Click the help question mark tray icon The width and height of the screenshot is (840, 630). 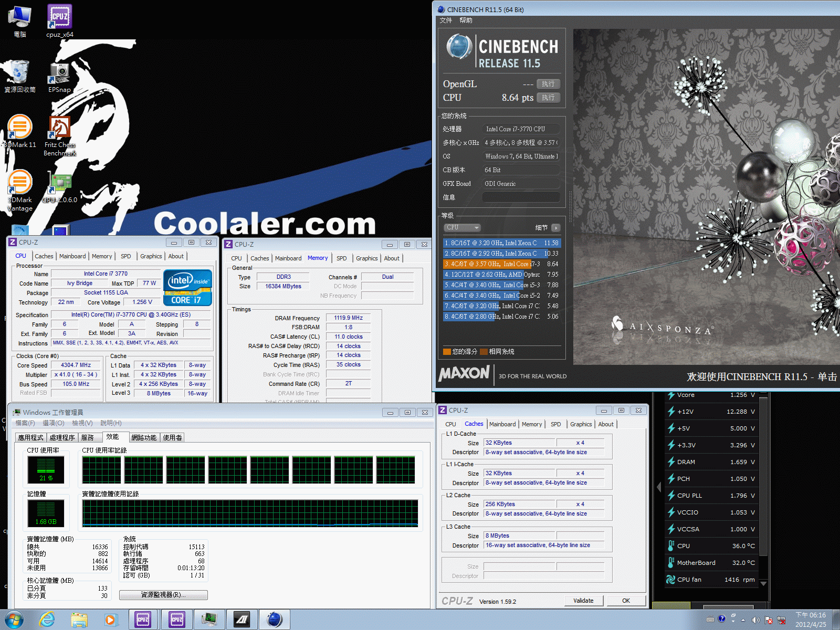pos(722,618)
